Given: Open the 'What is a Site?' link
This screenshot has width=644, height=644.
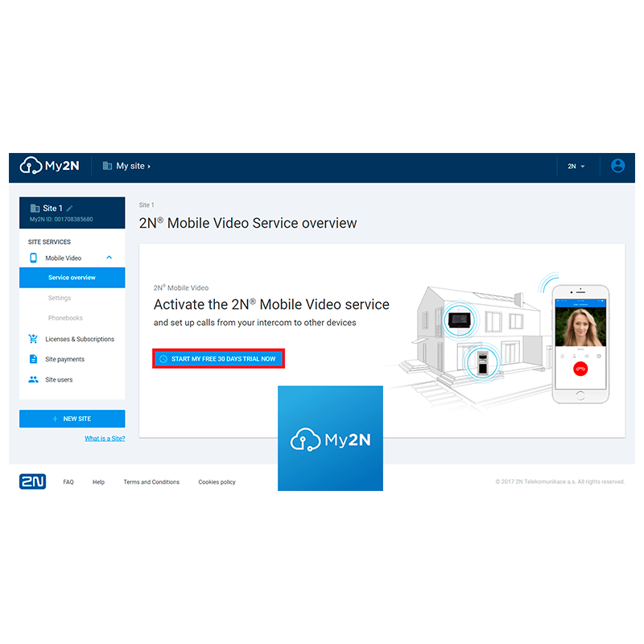Looking at the screenshot, I should pos(105,439).
